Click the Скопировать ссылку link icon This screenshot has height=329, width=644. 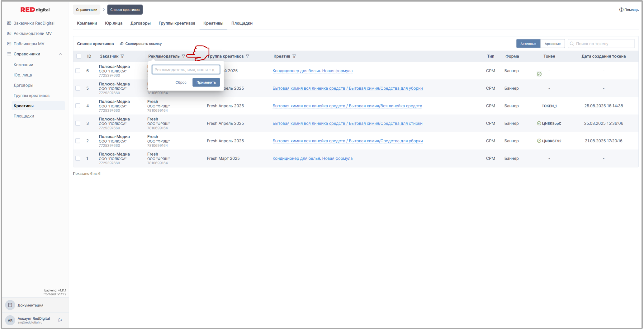[121, 44]
